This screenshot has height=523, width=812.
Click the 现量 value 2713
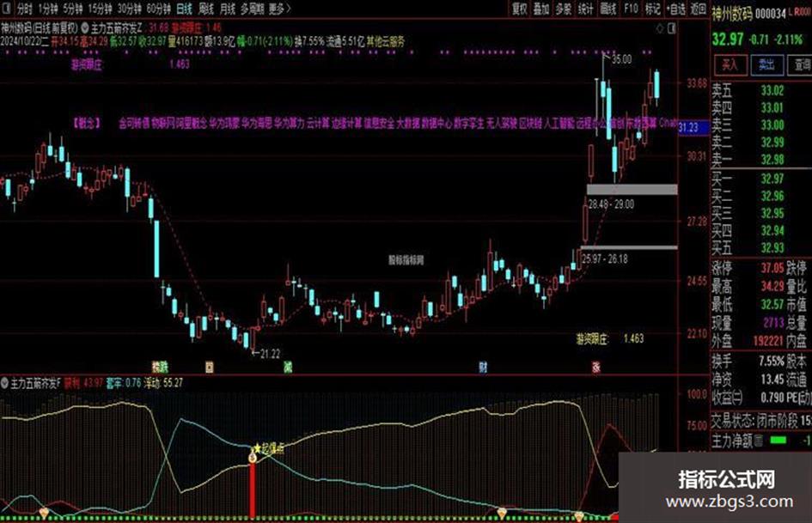coord(773,323)
